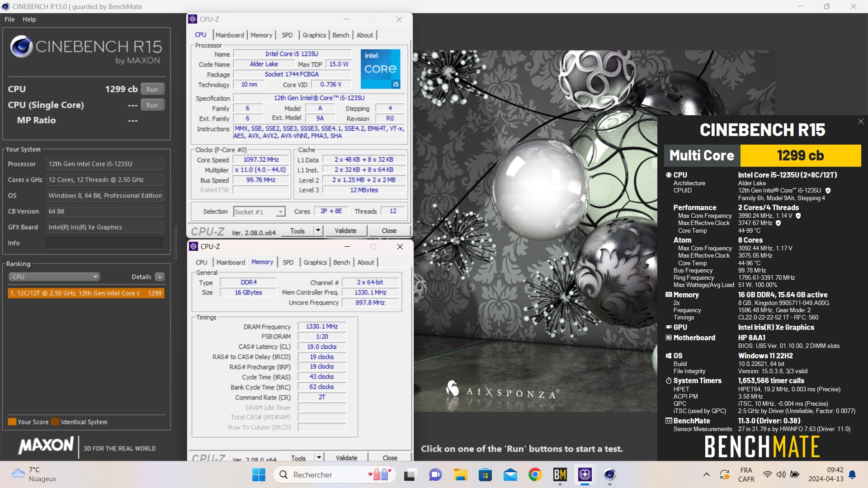868x488 pixels.
Task: Click Validate in upper CPU-Z window
Action: click(345, 230)
